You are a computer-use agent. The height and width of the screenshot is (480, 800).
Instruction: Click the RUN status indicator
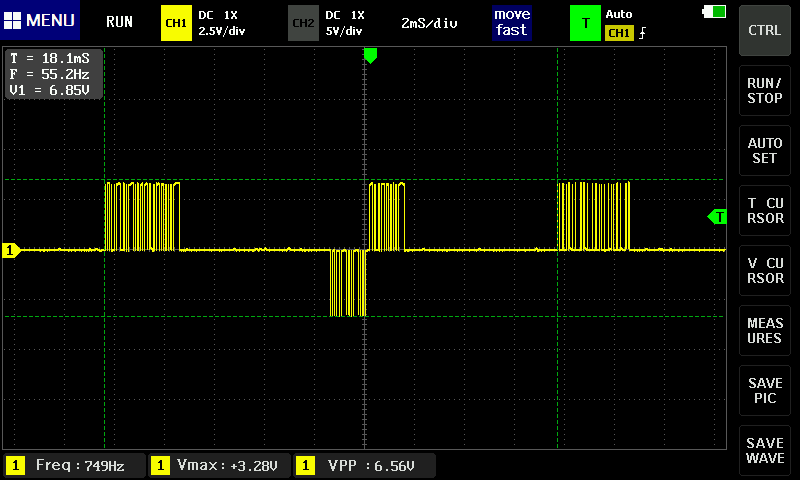point(119,21)
